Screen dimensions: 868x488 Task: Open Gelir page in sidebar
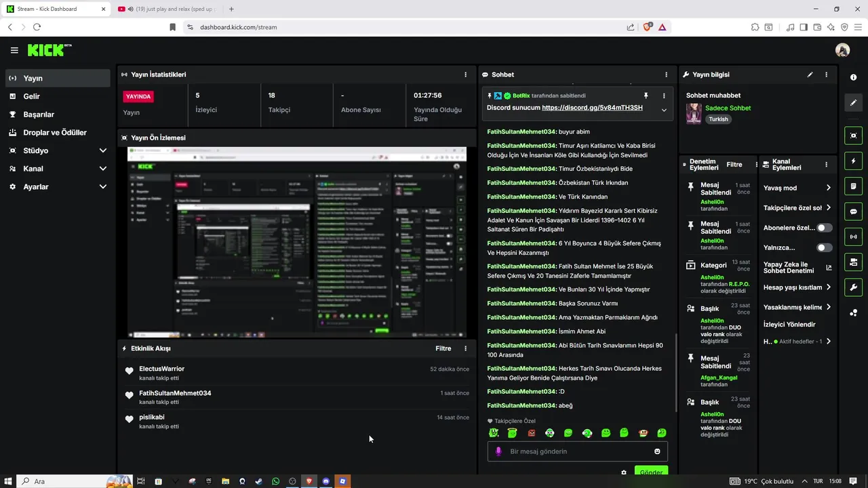pyautogui.click(x=58, y=96)
